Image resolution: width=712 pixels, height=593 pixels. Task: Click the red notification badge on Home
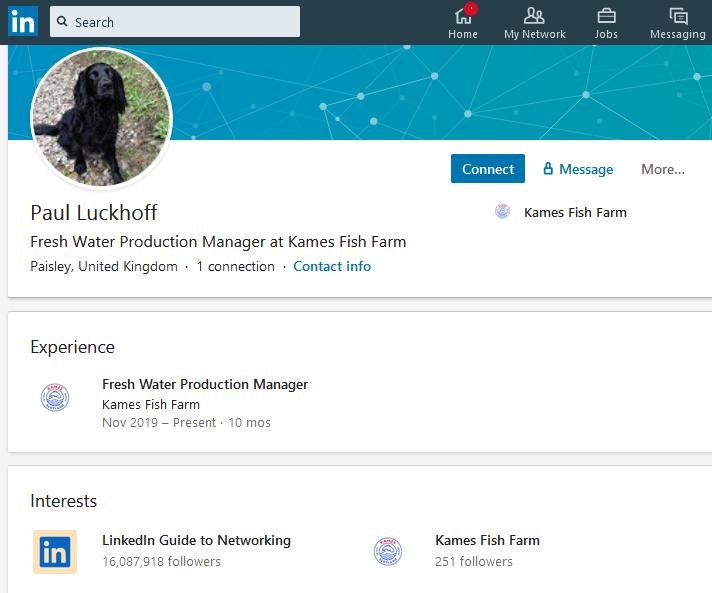tap(471, 9)
